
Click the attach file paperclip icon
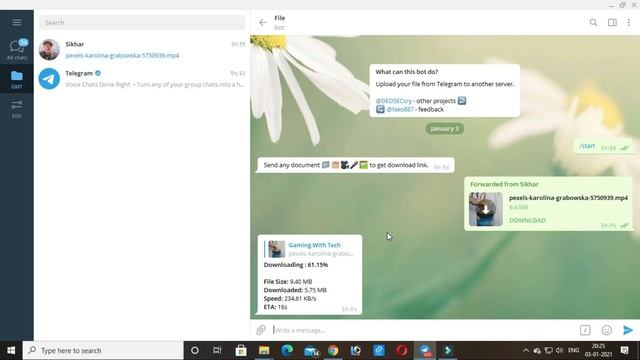[261, 330]
